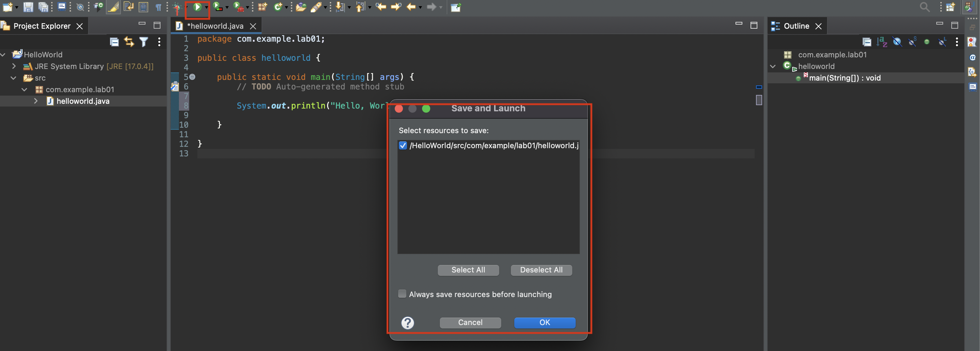Select helloworld.java in Project Explorer
The image size is (980, 351).
[83, 101]
